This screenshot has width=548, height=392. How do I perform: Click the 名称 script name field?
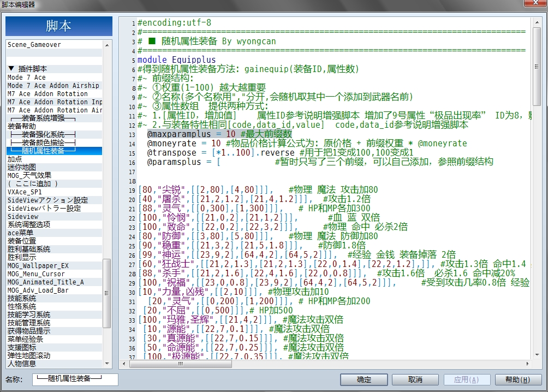pos(75,379)
